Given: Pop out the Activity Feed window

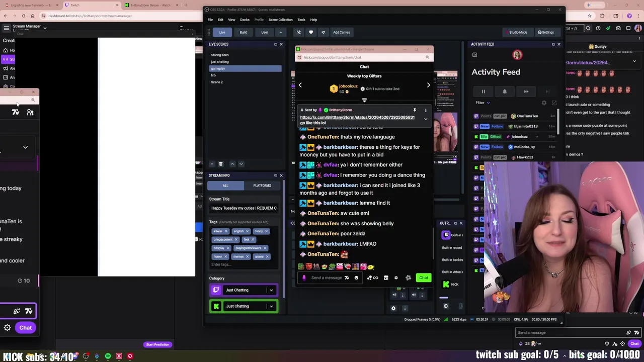Looking at the screenshot, I should 554,103.
